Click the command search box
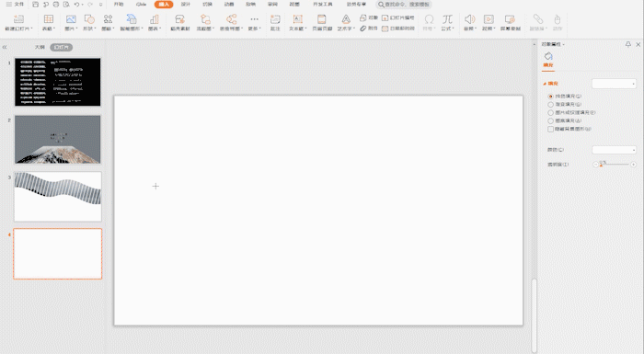 click(x=405, y=5)
